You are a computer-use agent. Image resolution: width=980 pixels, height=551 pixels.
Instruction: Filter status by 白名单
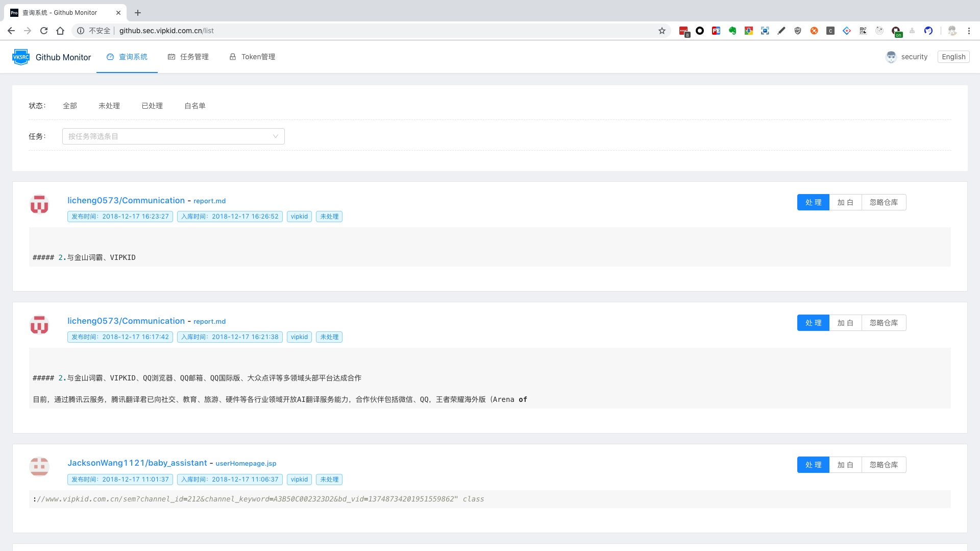tap(195, 106)
